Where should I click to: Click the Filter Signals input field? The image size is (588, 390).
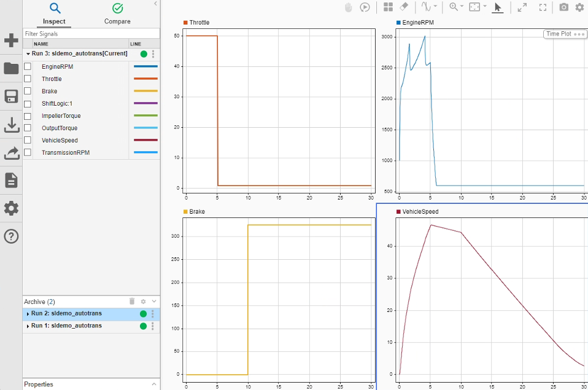tap(91, 33)
